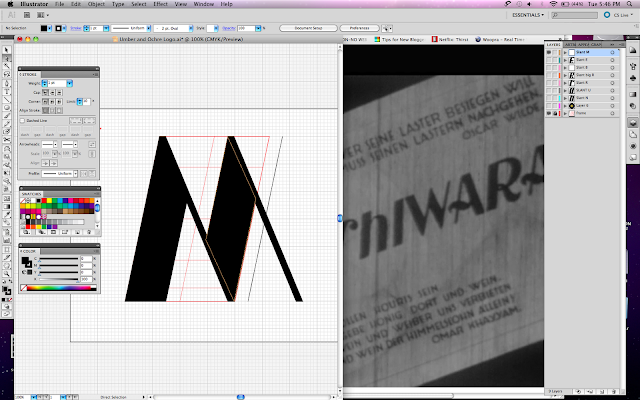640x400 pixels.
Task: Choose the miter corner join option
Action: tap(45, 101)
